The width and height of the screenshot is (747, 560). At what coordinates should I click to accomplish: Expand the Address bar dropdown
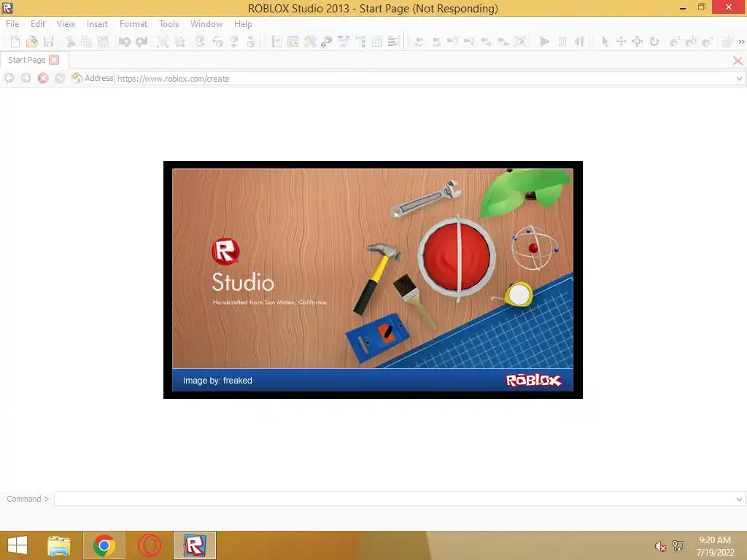[x=739, y=79]
